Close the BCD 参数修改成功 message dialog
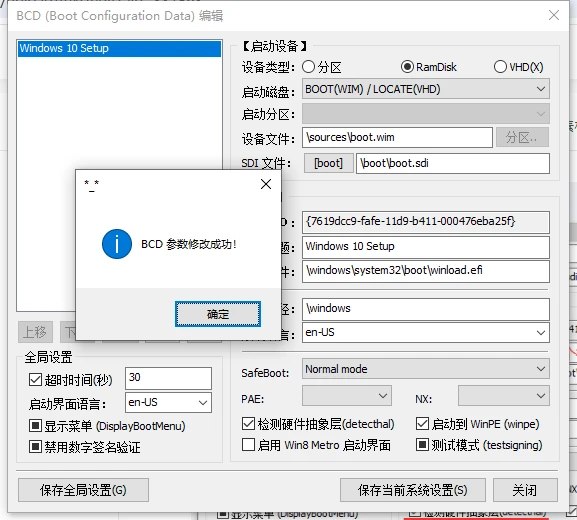577x520 pixels. [266, 184]
